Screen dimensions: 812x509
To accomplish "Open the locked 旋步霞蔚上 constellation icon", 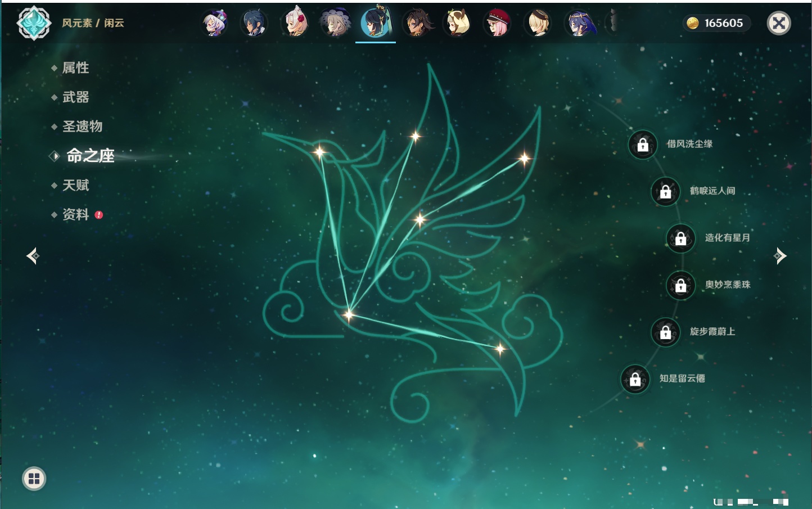I will click(x=665, y=332).
